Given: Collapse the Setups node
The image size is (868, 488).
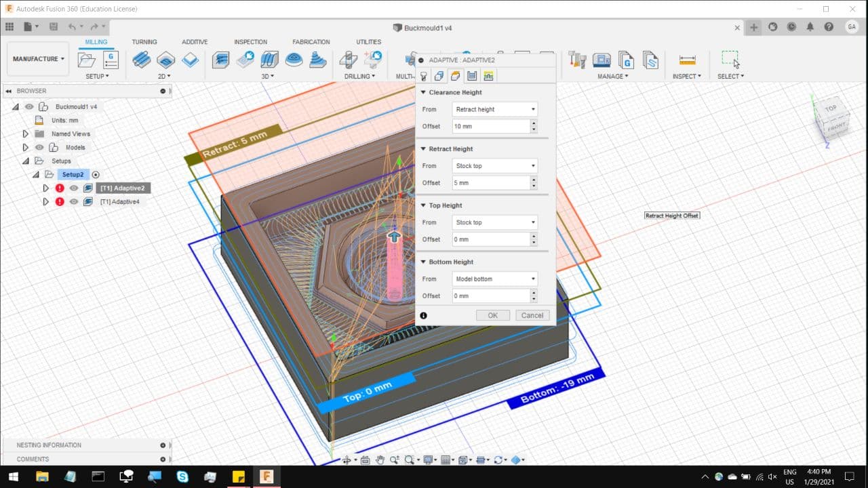Looking at the screenshot, I should point(26,161).
